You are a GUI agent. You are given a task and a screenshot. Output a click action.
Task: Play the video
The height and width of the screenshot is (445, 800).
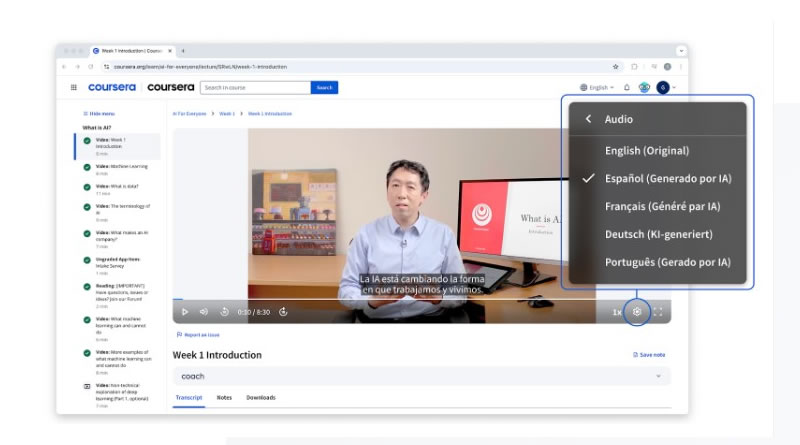185,312
